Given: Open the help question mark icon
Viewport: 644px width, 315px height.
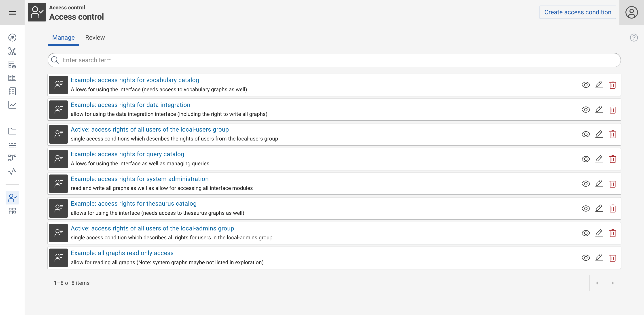Looking at the screenshot, I should point(634,38).
